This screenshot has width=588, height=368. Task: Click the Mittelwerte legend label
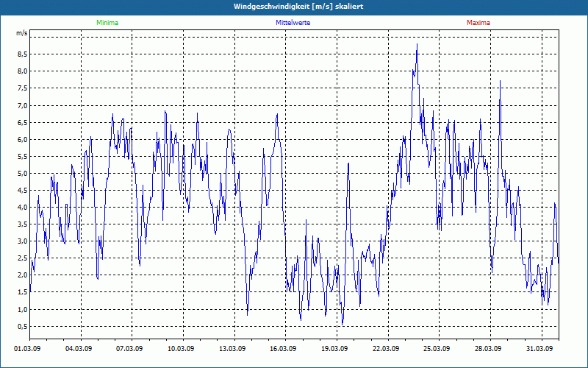(293, 23)
